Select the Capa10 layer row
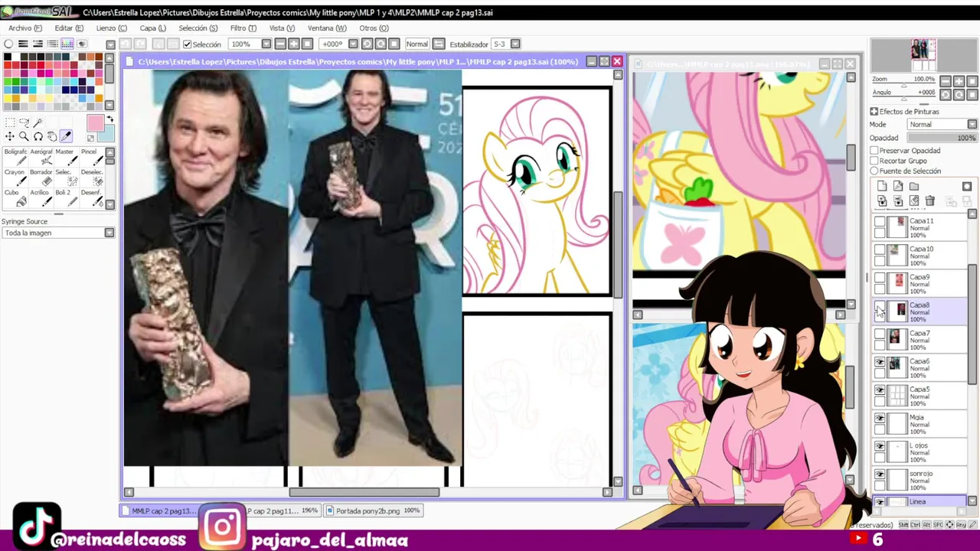The height and width of the screenshot is (551, 980). 921,256
